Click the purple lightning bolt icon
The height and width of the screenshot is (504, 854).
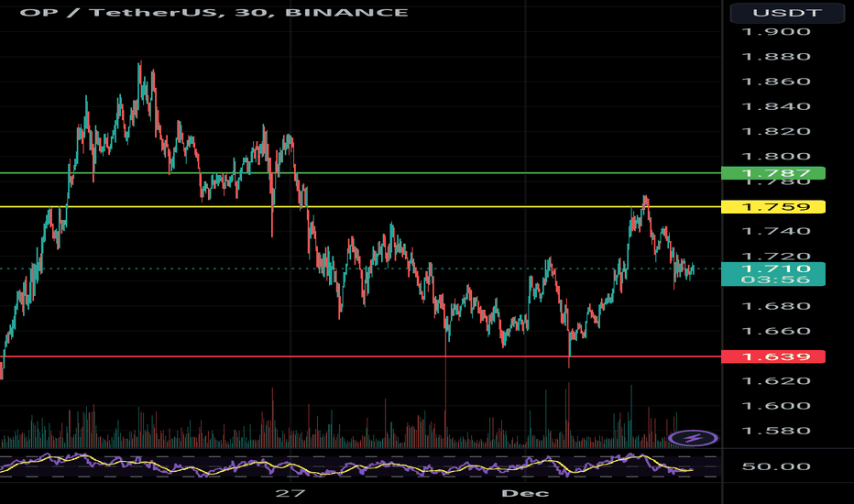(x=694, y=437)
